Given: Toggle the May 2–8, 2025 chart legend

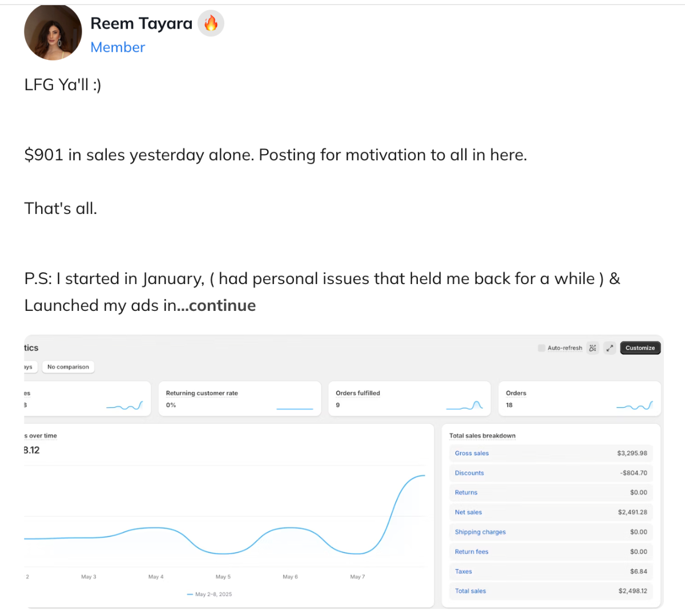Looking at the screenshot, I should [x=209, y=594].
